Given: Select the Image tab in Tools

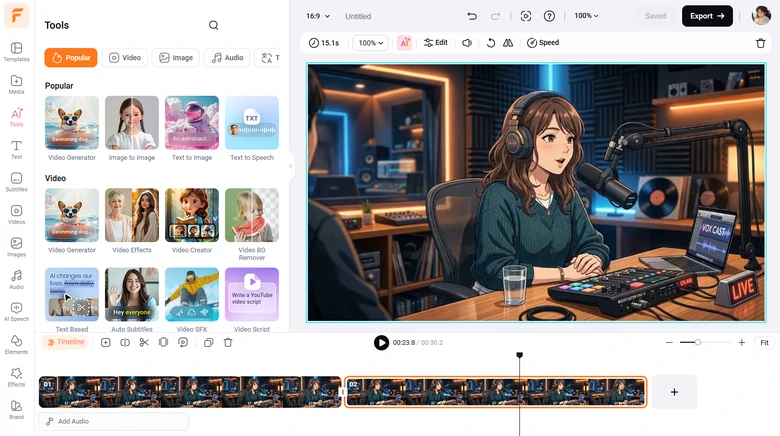Looking at the screenshot, I should tap(175, 58).
